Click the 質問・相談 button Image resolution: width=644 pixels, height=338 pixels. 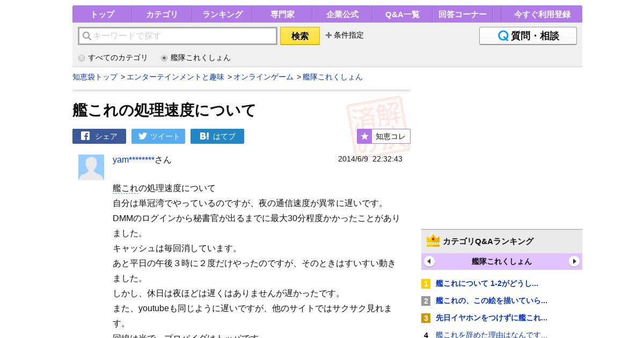click(528, 36)
